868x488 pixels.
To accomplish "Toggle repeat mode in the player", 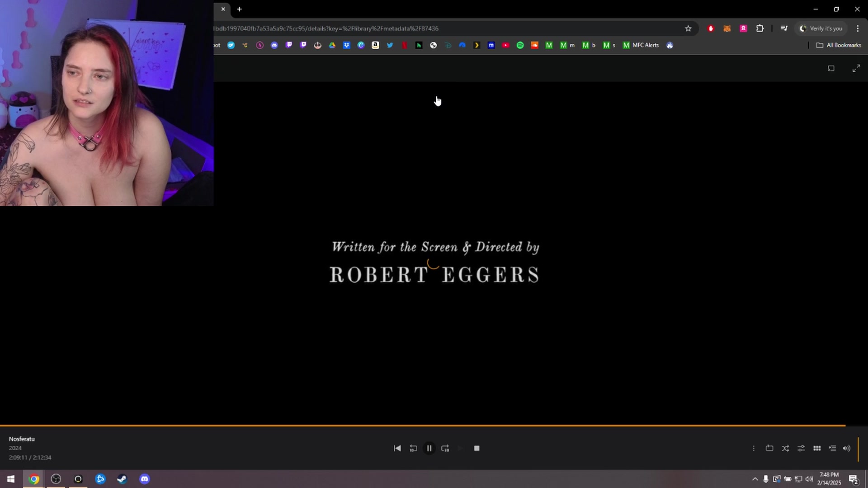I will coord(769,448).
